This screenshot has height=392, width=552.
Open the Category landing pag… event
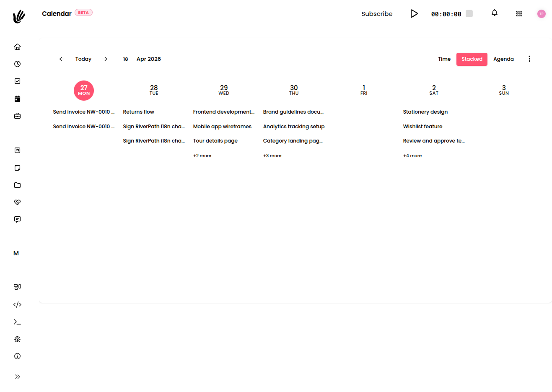click(x=293, y=141)
